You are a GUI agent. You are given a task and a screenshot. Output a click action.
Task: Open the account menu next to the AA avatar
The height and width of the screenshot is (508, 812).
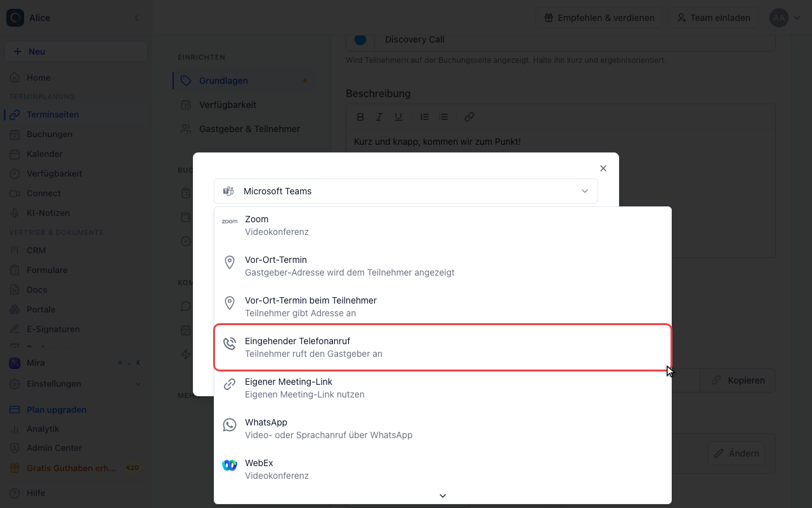tap(797, 18)
